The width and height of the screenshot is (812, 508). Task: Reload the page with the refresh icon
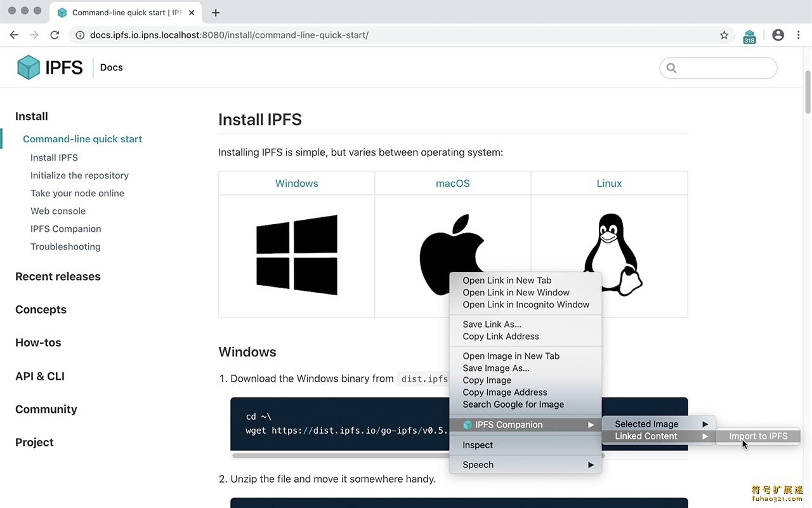55,35
